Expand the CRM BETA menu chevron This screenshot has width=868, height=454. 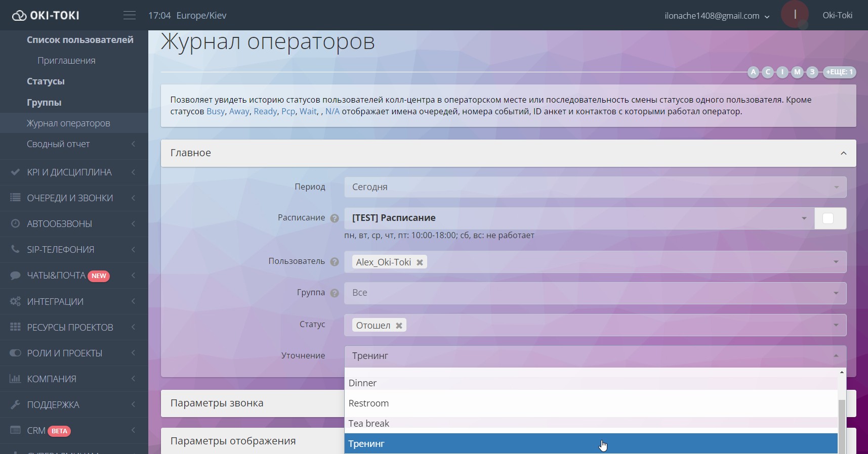click(133, 430)
